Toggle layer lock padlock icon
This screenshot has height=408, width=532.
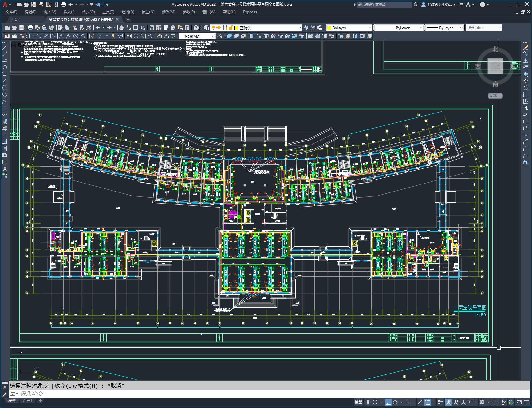pos(231,28)
